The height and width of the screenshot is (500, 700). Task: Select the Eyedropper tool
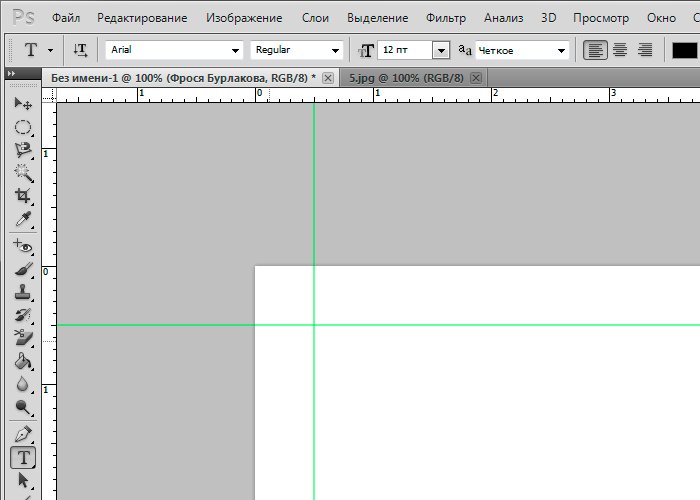coord(23,220)
